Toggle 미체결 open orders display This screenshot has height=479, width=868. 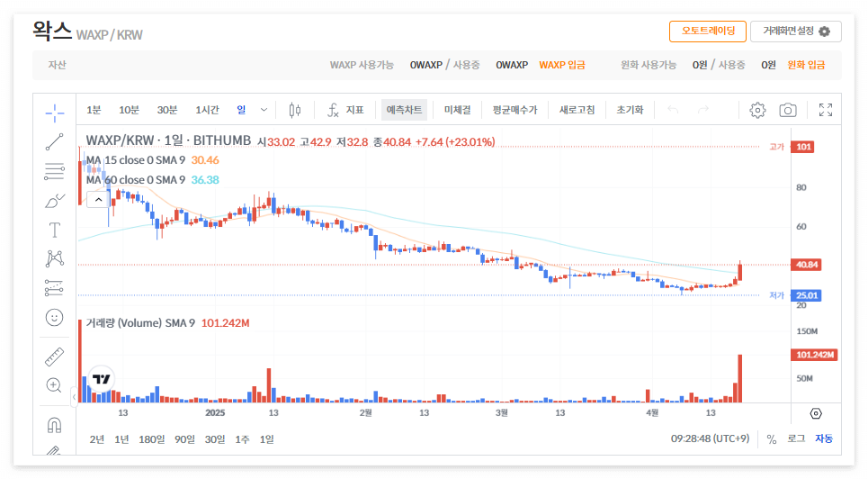(x=457, y=110)
